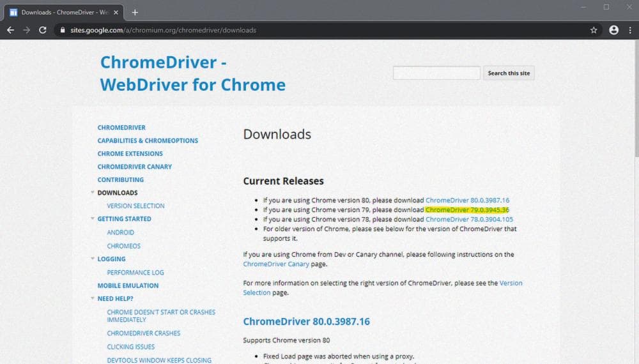The width and height of the screenshot is (639, 364).
Task: Download ChromeDriver 80.0.3987.16 from Current Releases list
Action: 468,201
